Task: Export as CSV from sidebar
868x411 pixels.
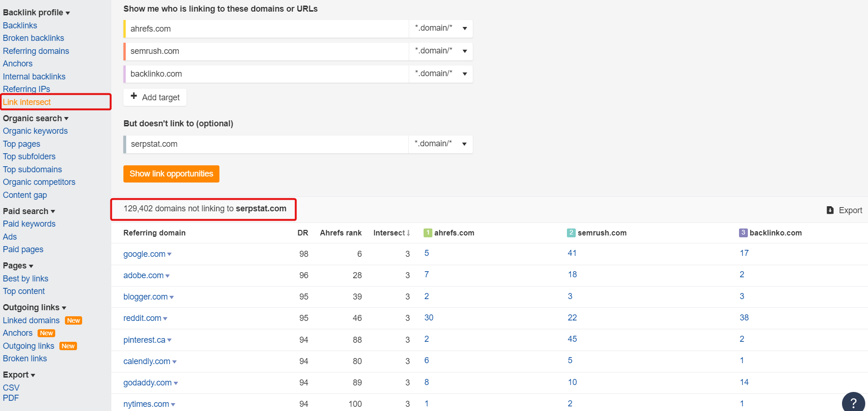Action: tap(11, 388)
